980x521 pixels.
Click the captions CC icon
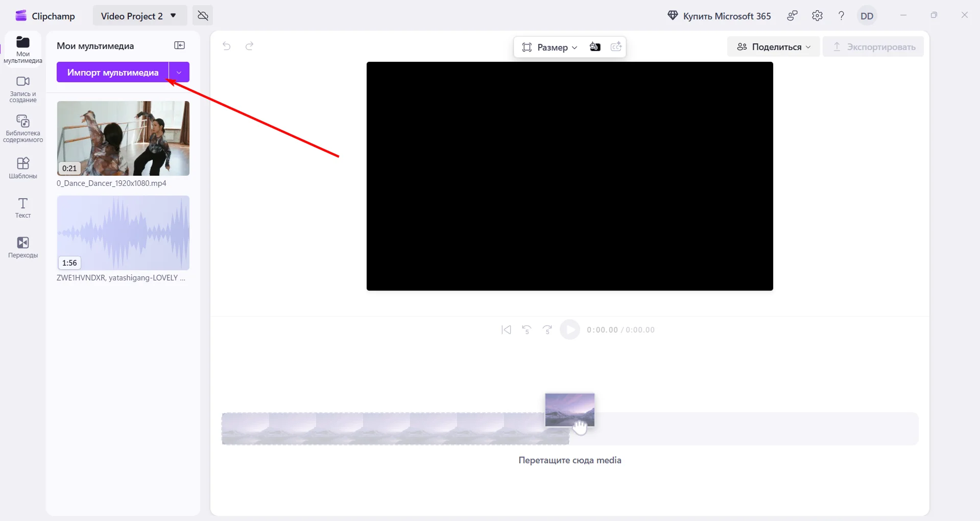pyautogui.click(x=616, y=47)
